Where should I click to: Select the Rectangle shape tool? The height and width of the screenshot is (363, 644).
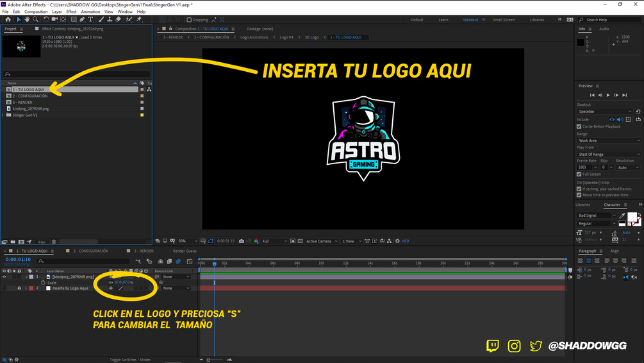(x=74, y=19)
